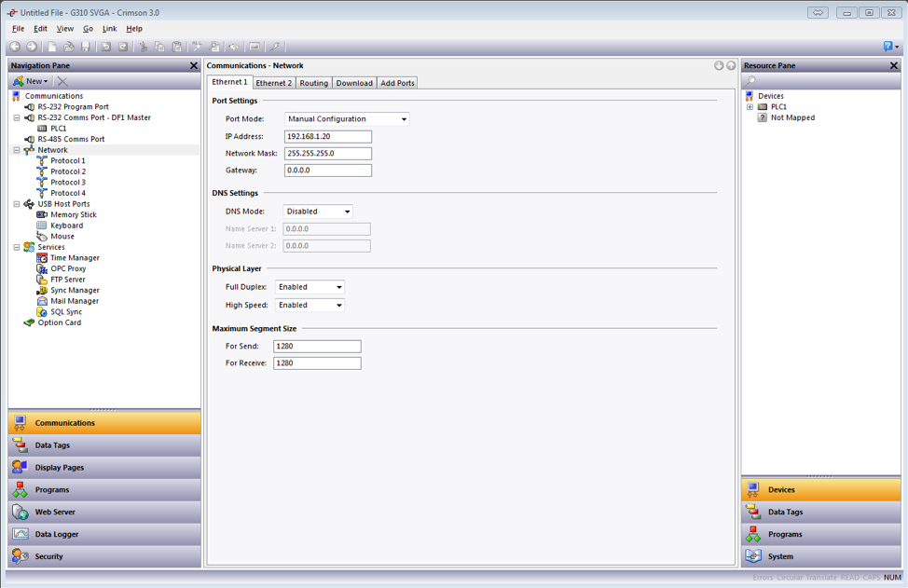Open the Display Pages section

click(x=104, y=468)
